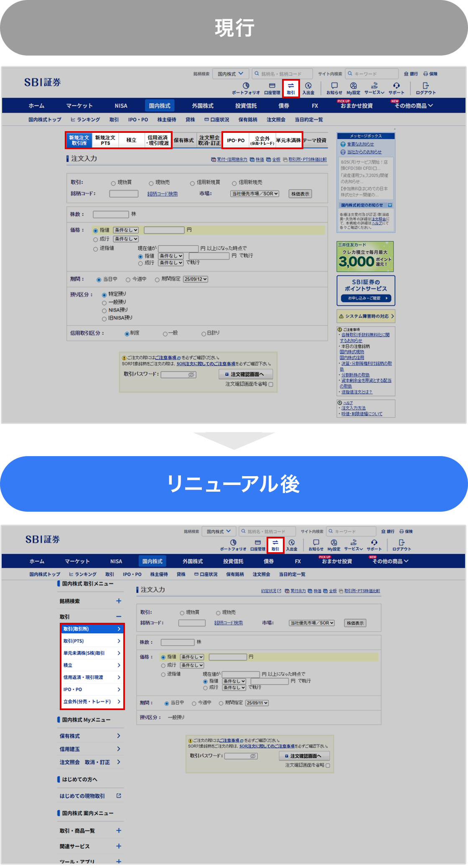The image size is (468, 868).
Task: Switch to 信用返済・現引現渡 tab
Action: [158, 140]
